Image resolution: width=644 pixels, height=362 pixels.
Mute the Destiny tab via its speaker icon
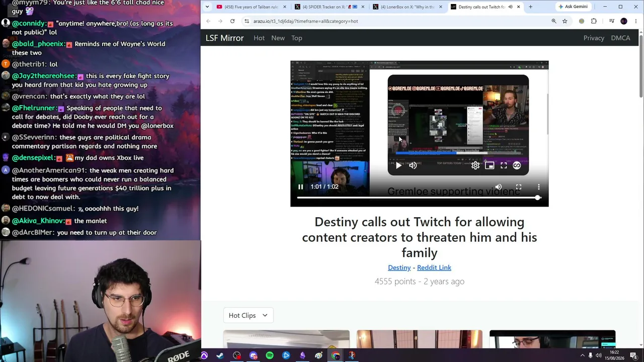[510, 7]
